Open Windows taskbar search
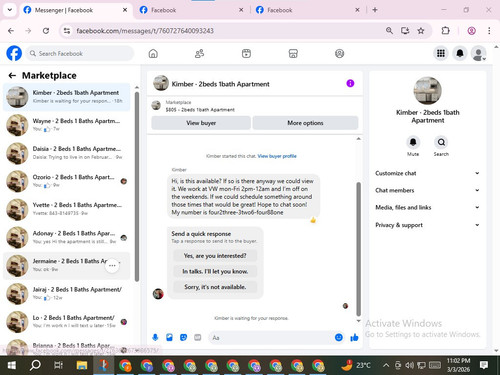500x375 pixels. 35,365
